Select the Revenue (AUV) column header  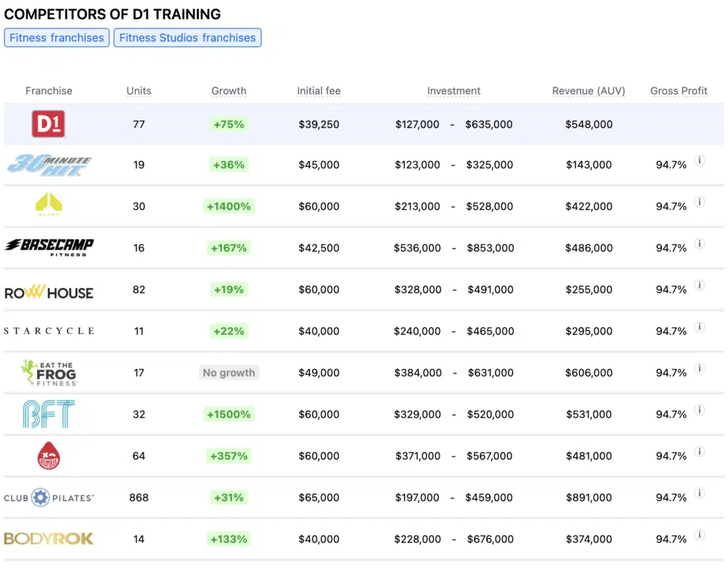pos(589,91)
